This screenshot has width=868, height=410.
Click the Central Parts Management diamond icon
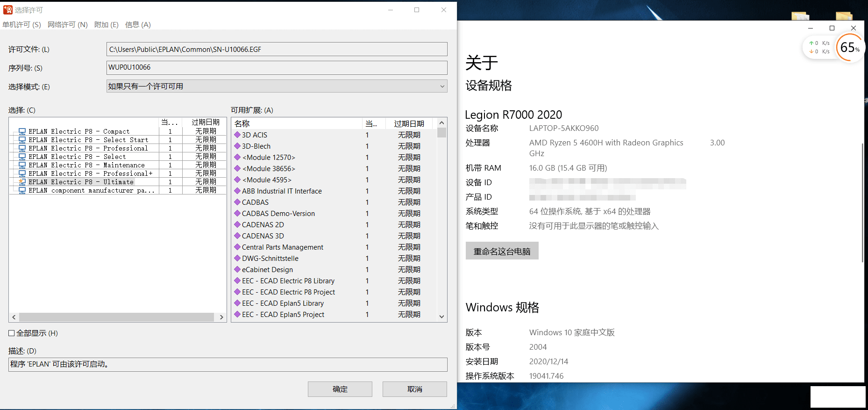[237, 247]
